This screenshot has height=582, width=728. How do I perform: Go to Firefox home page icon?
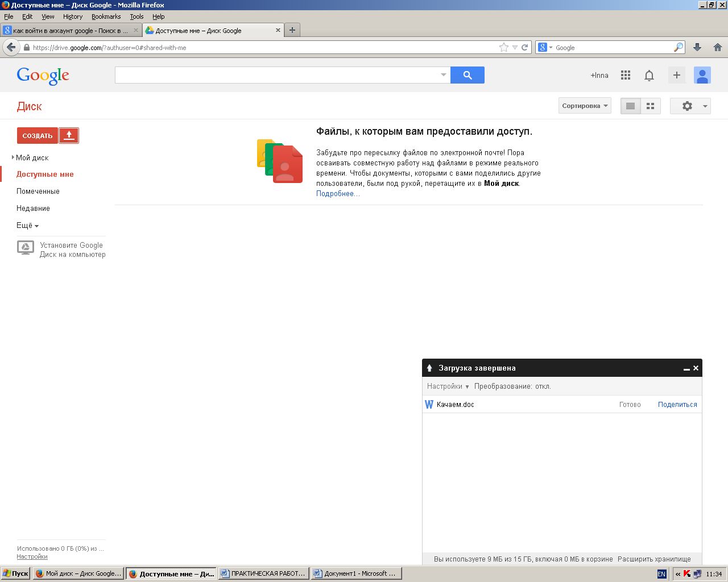tap(718, 48)
